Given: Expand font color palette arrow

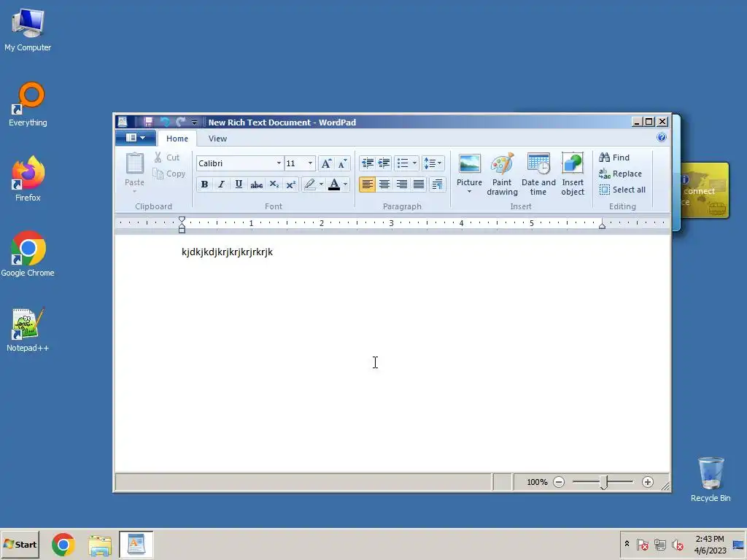Looking at the screenshot, I should point(345,184).
